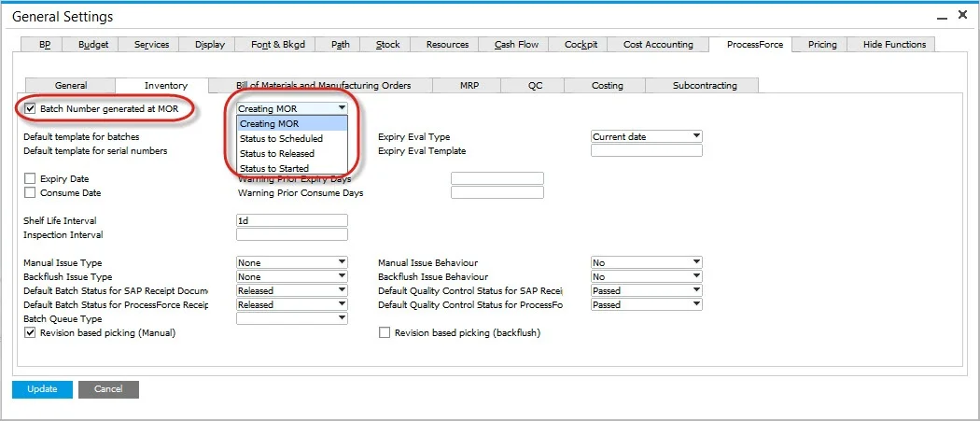Uncheck Batch Number generated at MOR
The height and width of the screenshot is (421, 980).
(x=31, y=109)
